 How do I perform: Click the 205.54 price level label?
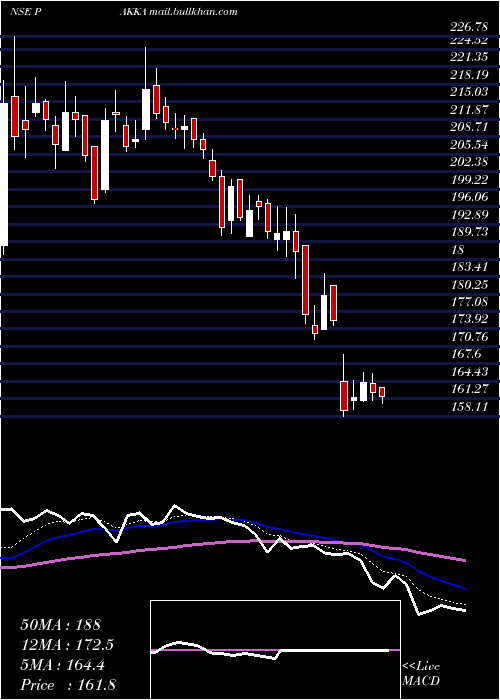469,145
